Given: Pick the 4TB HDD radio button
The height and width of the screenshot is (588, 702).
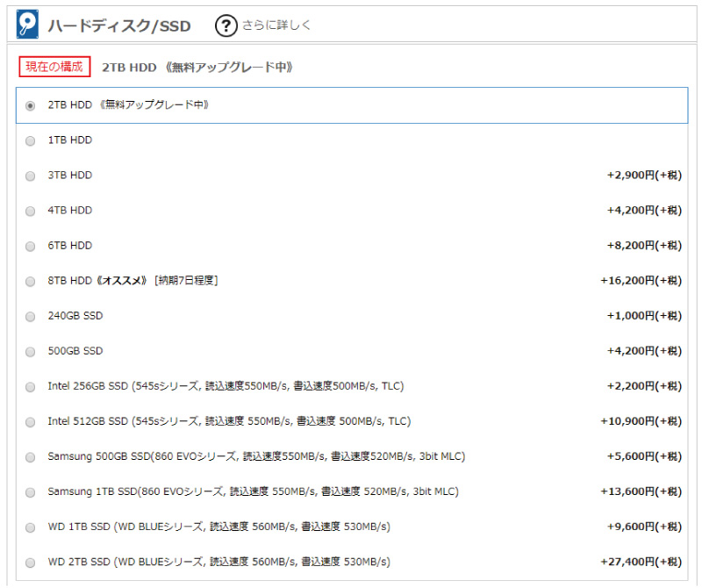Looking at the screenshot, I should point(30,211).
